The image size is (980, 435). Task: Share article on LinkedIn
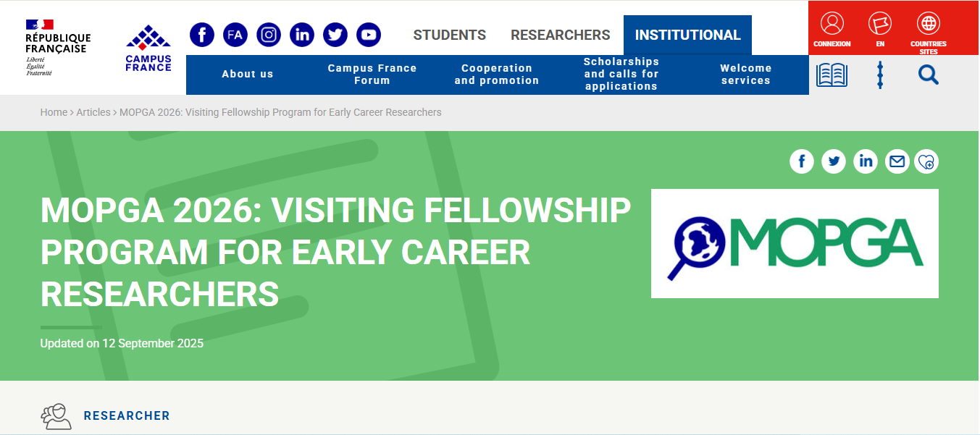866,161
